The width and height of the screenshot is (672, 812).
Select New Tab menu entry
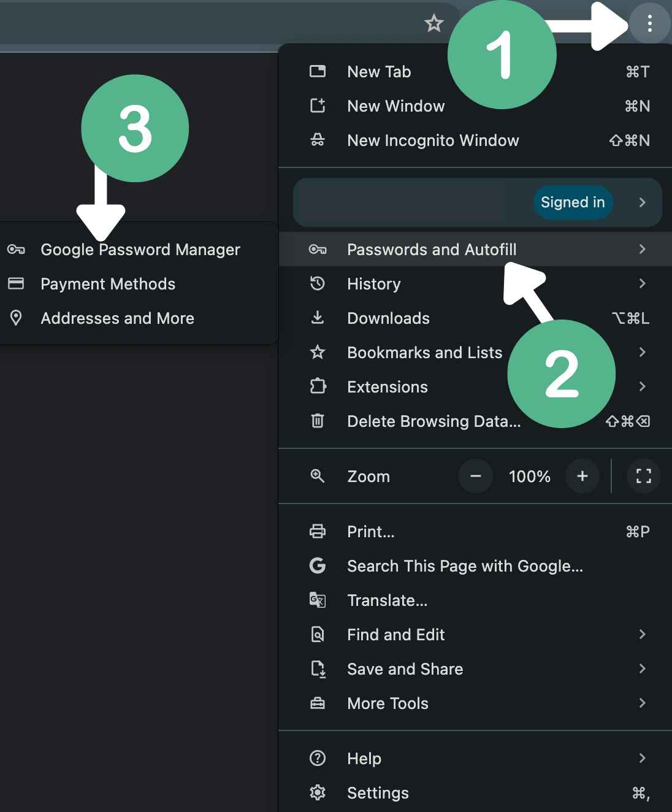point(475,72)
